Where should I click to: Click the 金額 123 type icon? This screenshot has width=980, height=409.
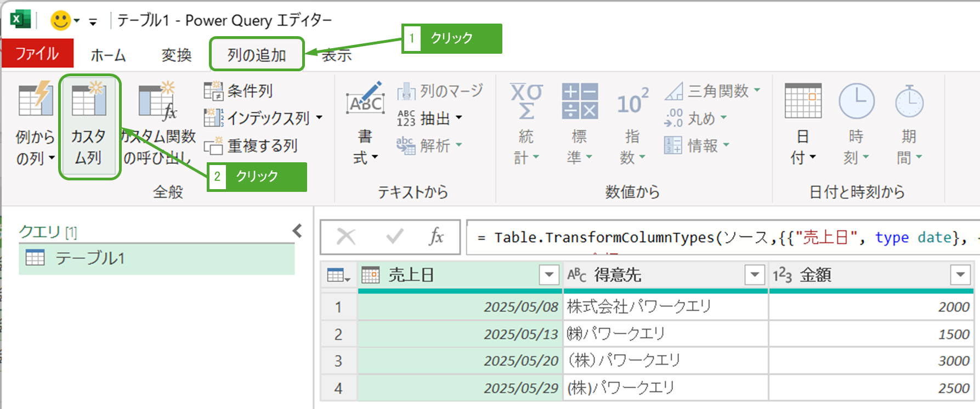point(782,275)
